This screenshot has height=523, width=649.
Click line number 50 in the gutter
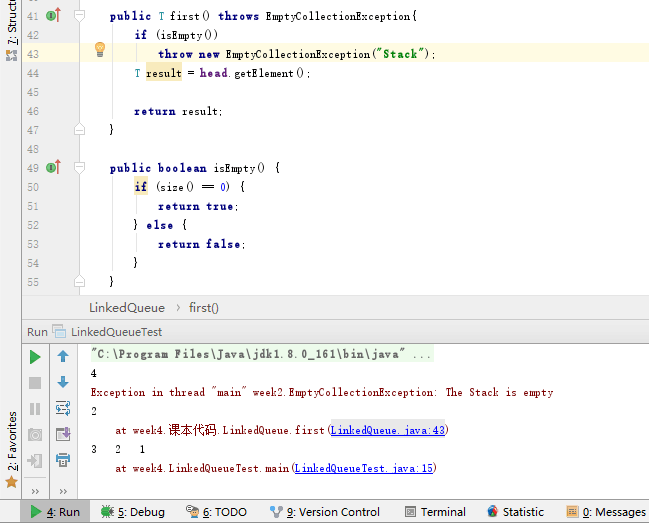click(x=33, y=187)
